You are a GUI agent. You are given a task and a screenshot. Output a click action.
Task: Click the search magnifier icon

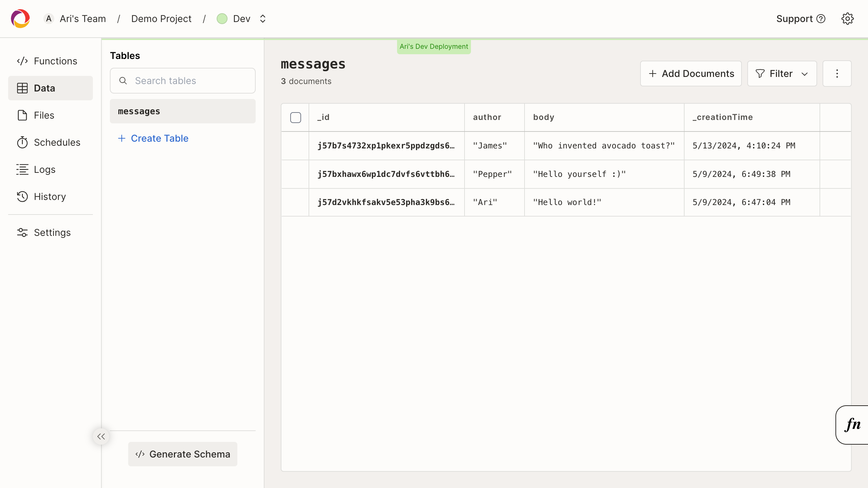[x=123, y=81]
